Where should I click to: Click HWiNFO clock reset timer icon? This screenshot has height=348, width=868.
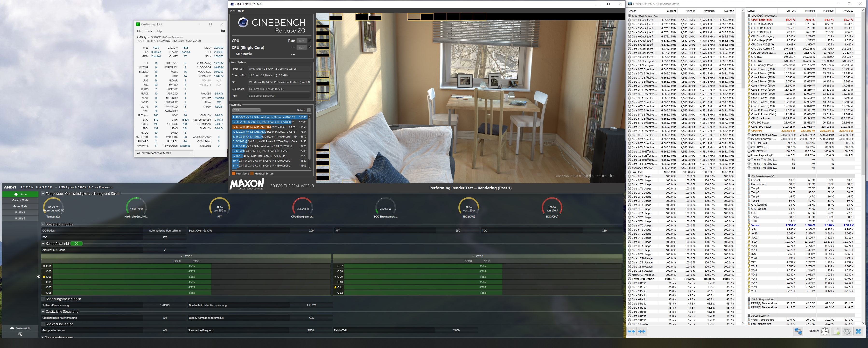[825, 331]
